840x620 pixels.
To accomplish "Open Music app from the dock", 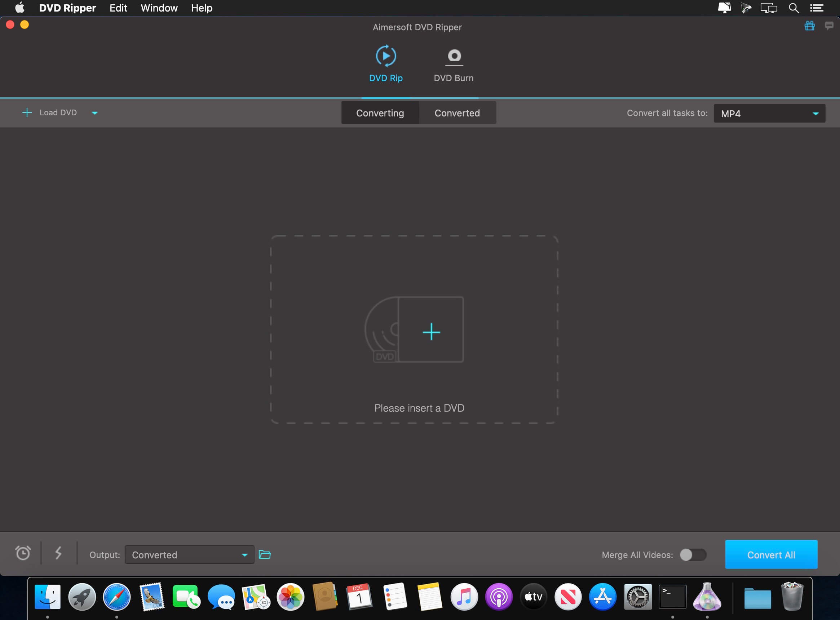I will tap(464, 597).
